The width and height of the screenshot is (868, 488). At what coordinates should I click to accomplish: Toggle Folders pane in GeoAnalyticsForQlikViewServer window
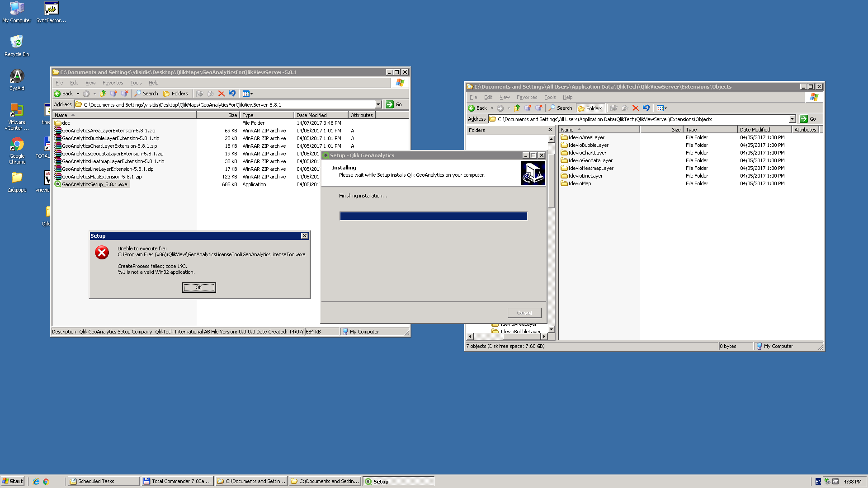[x=175, y=94]
